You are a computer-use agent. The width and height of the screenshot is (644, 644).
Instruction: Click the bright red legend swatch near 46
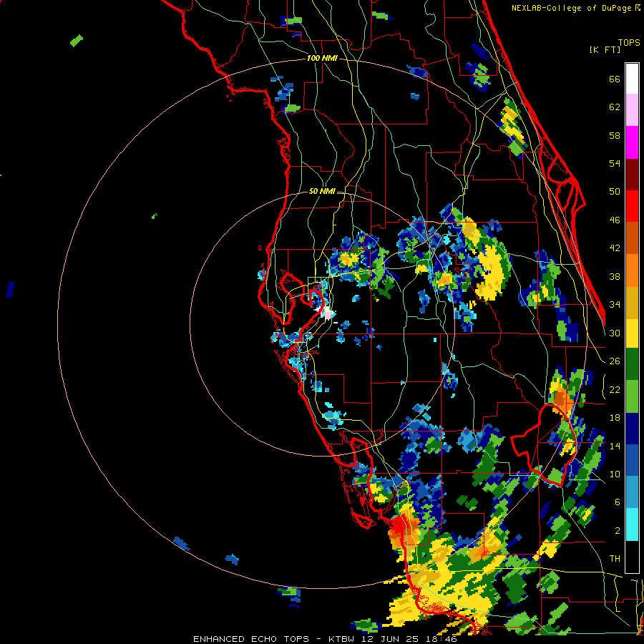[x=632, y=206]
